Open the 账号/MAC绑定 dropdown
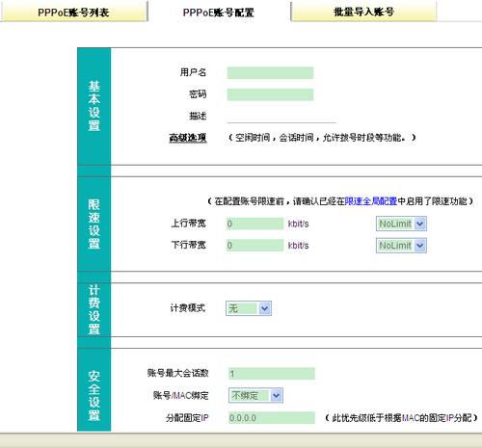This screenshot has width=482, height=448. [x=255, y=395]
